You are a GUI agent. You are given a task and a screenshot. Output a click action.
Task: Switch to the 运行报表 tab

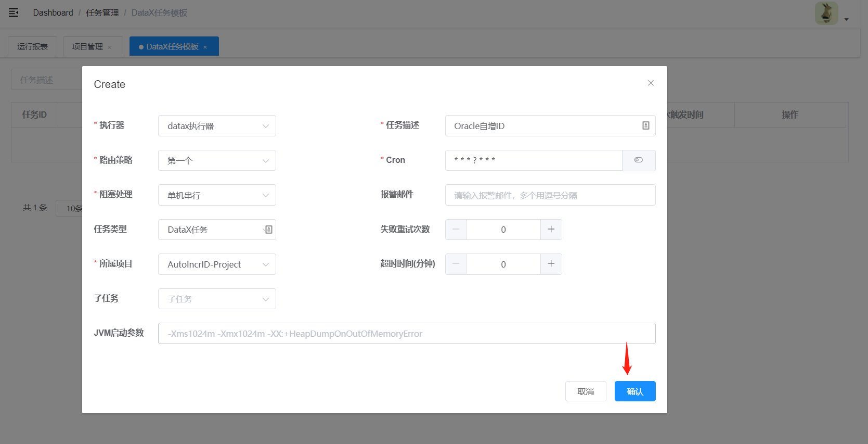coord(32,46)
